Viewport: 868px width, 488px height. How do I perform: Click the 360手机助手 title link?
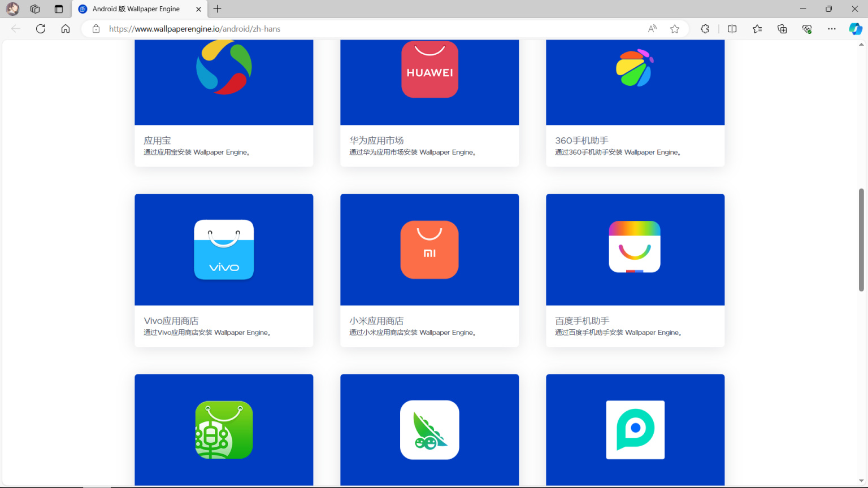[x=581, y=140]
